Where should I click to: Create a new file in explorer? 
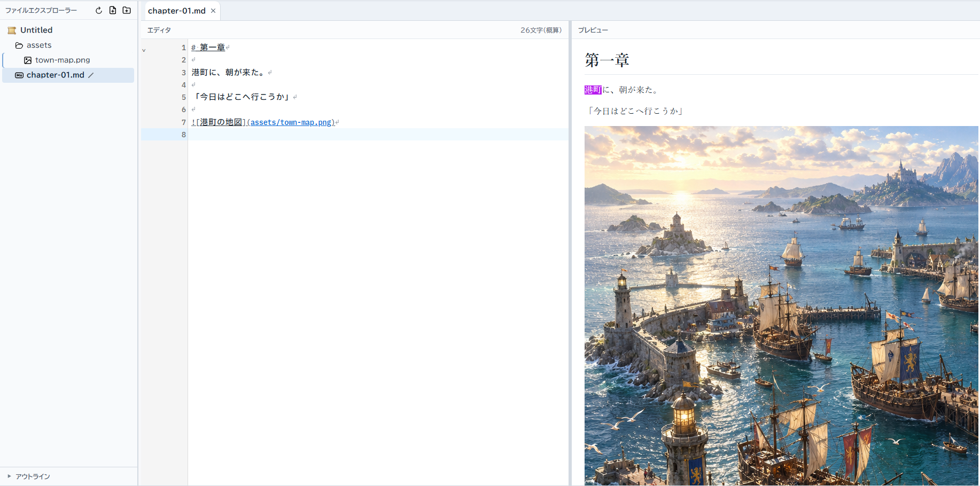tap(113, 11)
